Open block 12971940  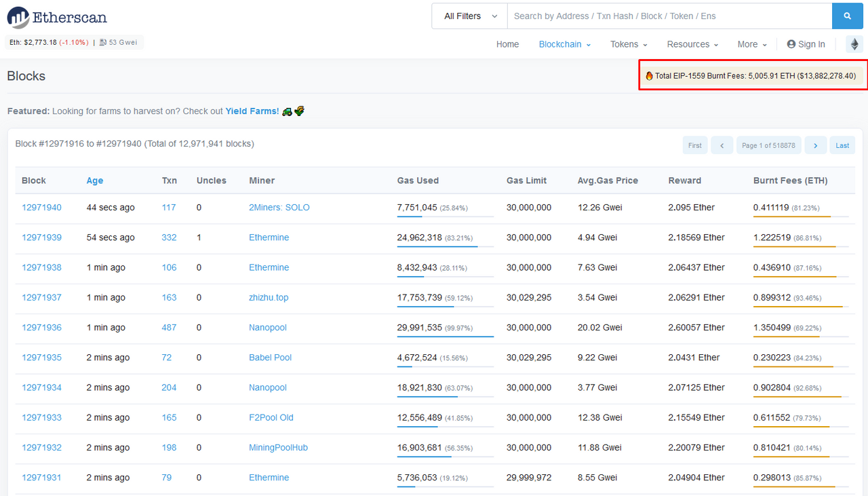[41, 208]
